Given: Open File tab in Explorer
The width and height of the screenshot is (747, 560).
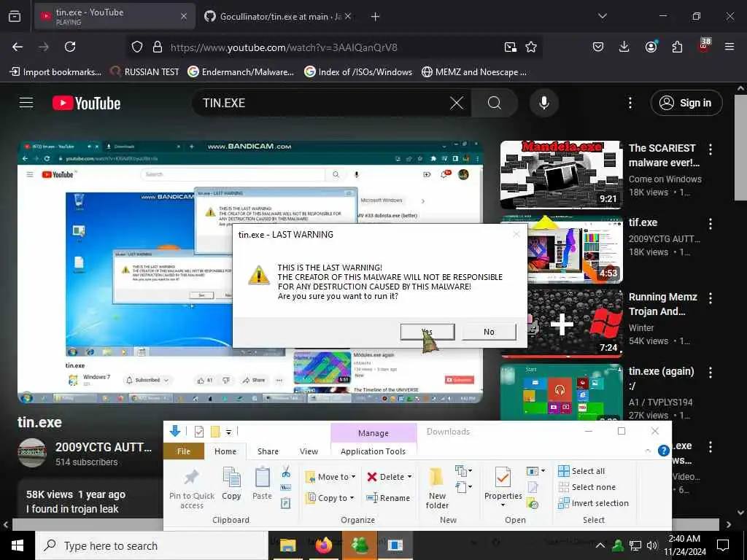Looking at the screenshot, I should 183,451.
